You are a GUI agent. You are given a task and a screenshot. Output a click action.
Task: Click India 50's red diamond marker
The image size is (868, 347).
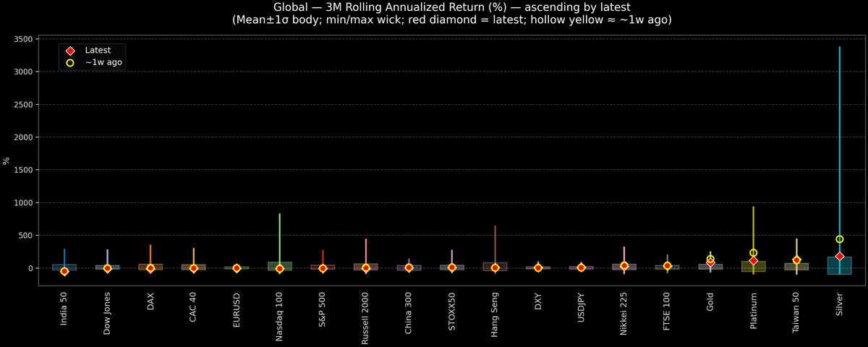pyautogui.click(x=64, y=272)
